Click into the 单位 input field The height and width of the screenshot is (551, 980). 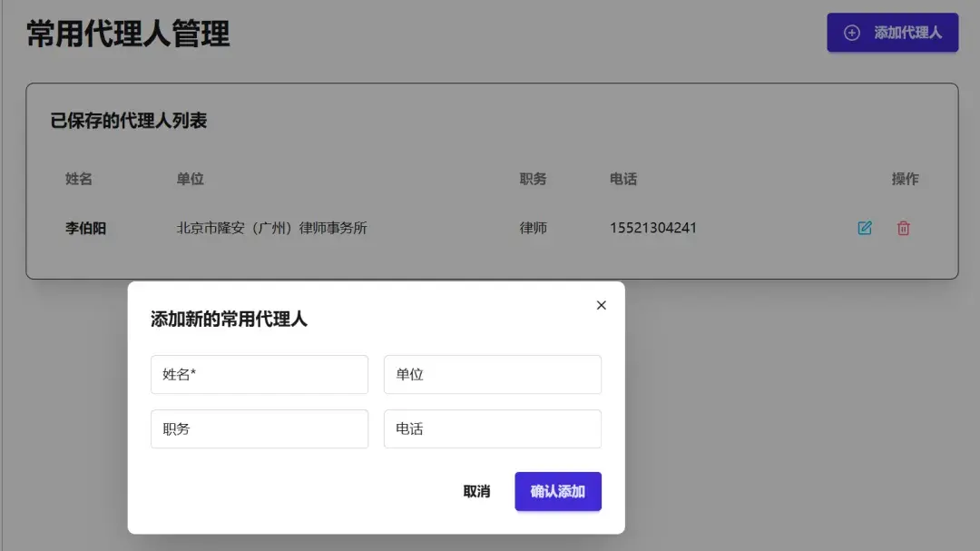(492, 374)
